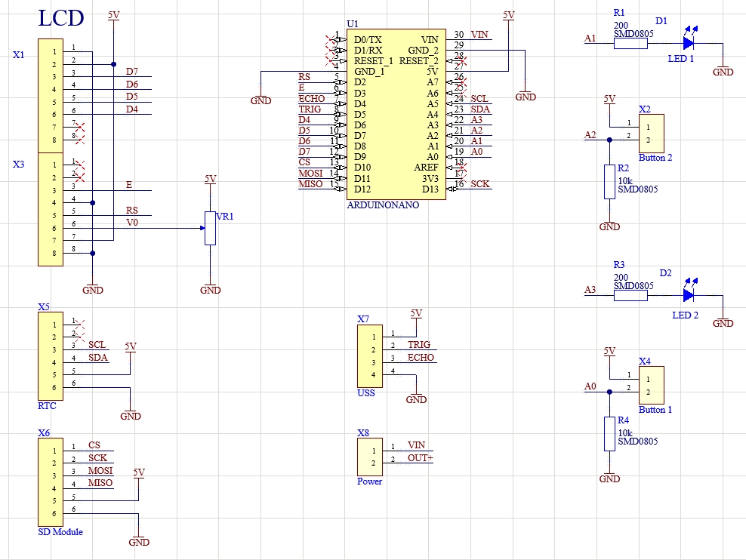The width and height of the screenshot is (746, 560).
Task: Click the LED 1 diode symbol
Action: tap(688, 44)
